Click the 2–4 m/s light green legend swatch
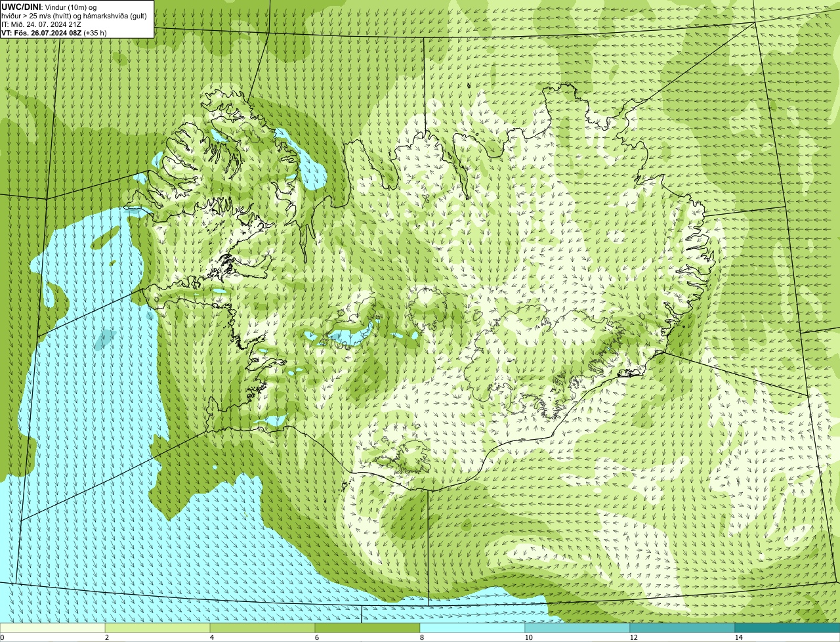The image size is (840, 642). coord(157,628)
